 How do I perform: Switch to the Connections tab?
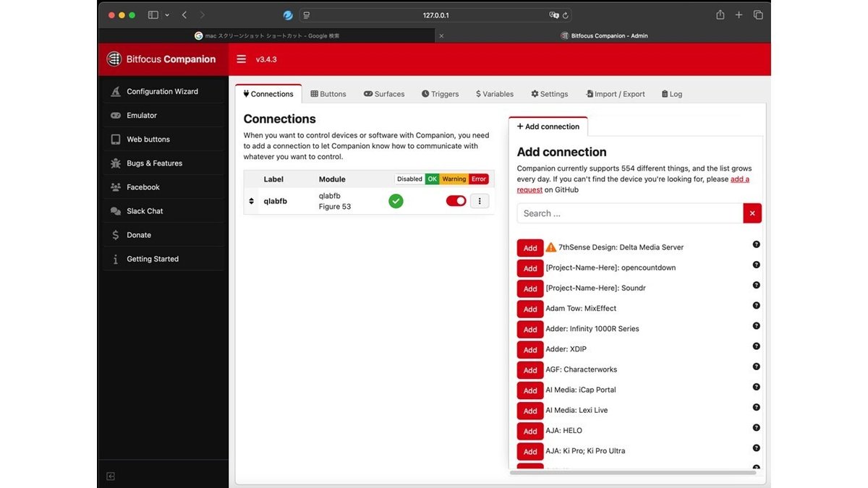tap(268, 94)
